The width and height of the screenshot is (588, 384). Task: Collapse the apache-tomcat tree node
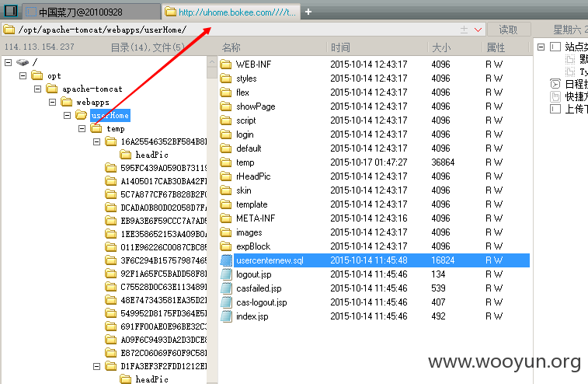[37, 89]
